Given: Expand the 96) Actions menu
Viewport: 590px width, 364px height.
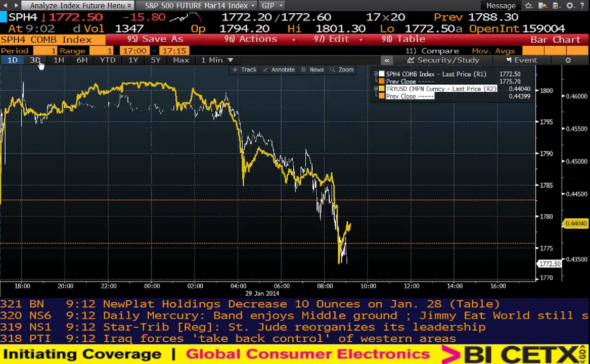Looking at the screenshot, I should click(x=260, y=39).
